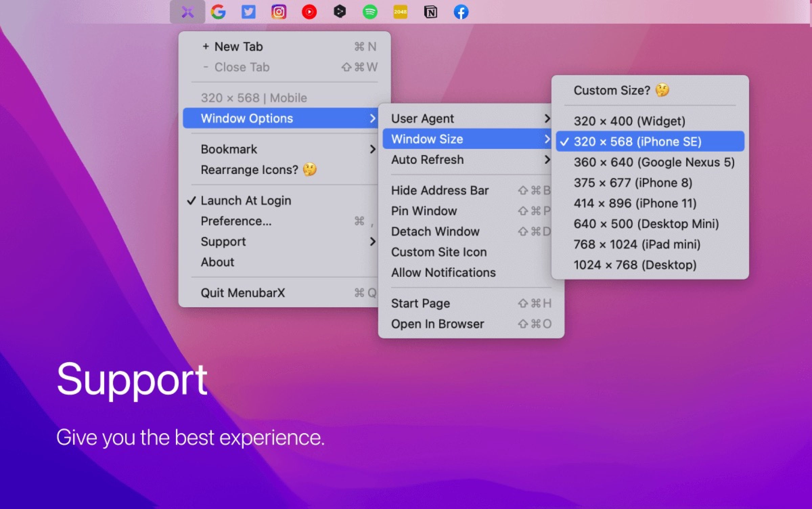The image size is (812, 509).
Task: Toggle the Launch At Login option
Action: tap(246, 201)
